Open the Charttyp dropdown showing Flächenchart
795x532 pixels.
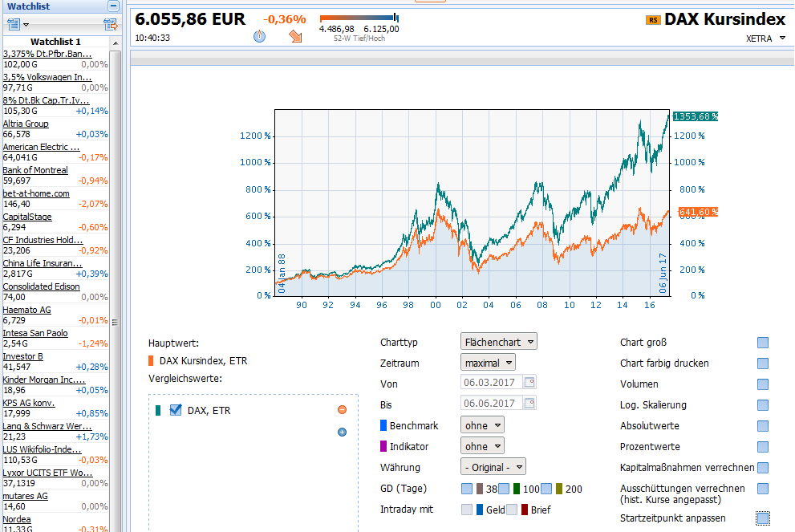coord(499,342)
